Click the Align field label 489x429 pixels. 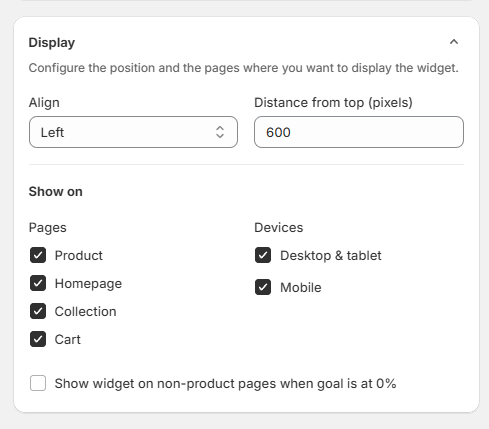(x=44, y=103)
